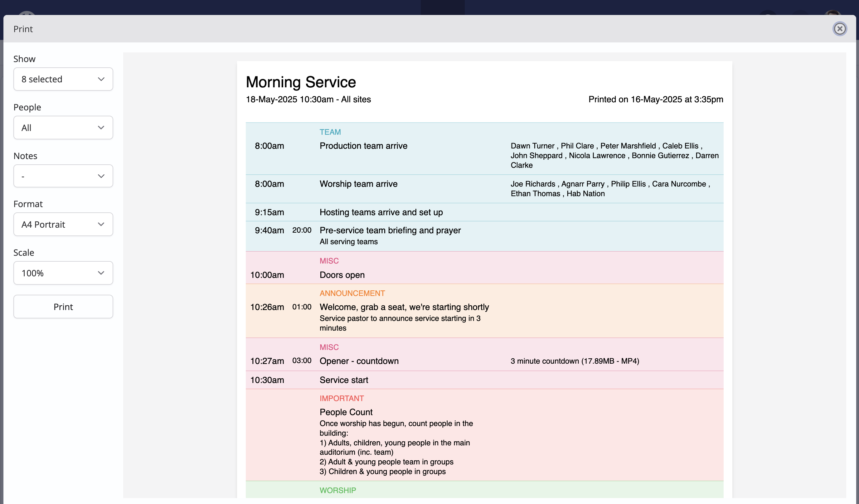Click the 03:00 duration value

pyautogui.click(x=302, y=361)
